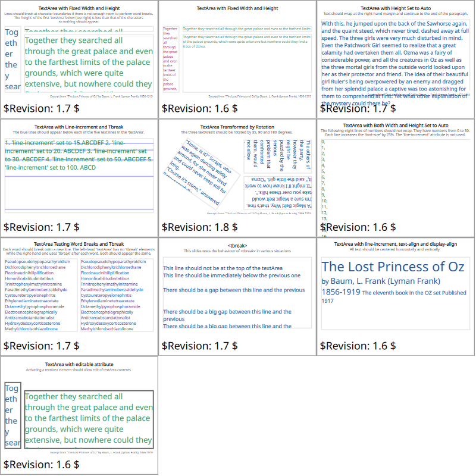The height and width of the screenshot is (476, 476).
Task: Click the narrow red 'Together they searched' text column
Action: pyautogui.click(x=170, y=58)
